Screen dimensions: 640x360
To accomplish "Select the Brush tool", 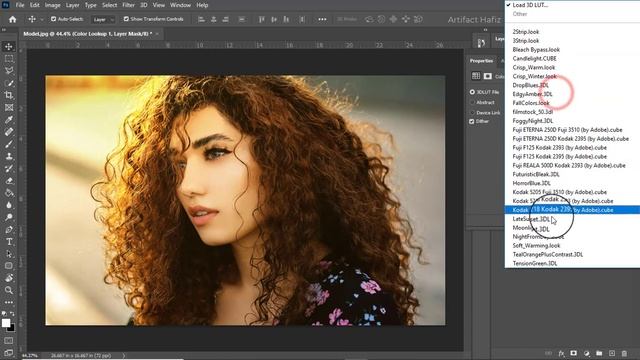I will pos(9,144).
